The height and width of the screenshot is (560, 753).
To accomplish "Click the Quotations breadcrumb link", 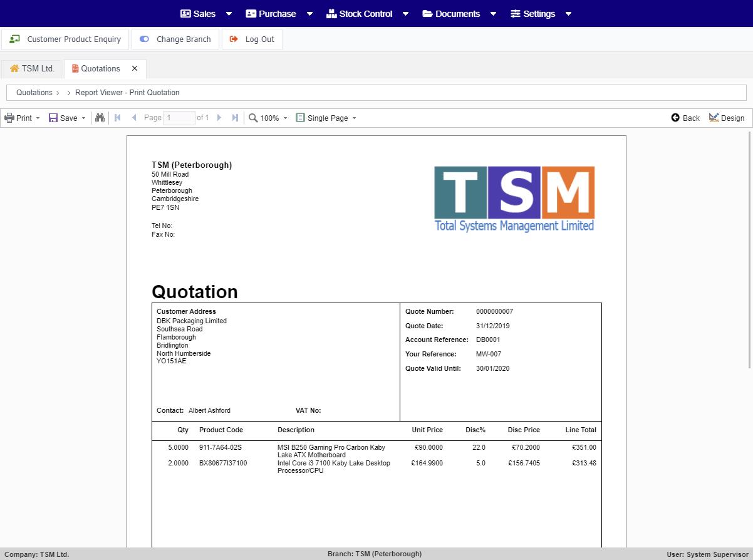I will [34, 92].
